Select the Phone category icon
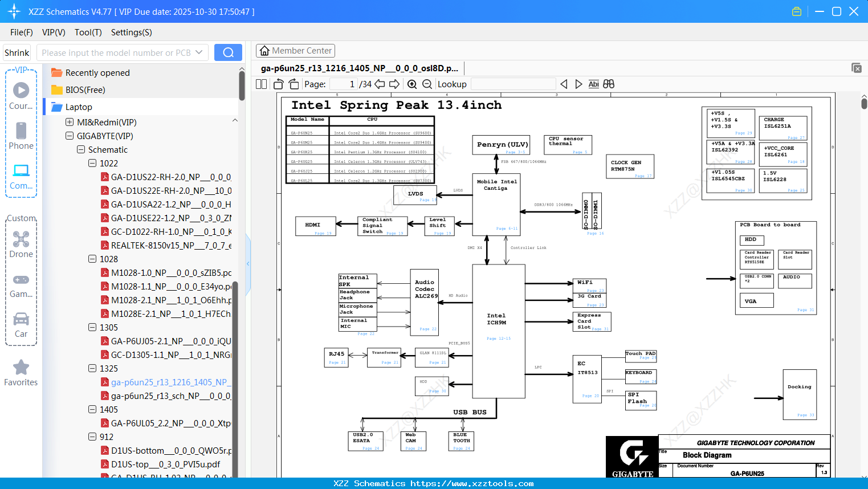Viewport: 868px width, 489px height. [21, 136]
